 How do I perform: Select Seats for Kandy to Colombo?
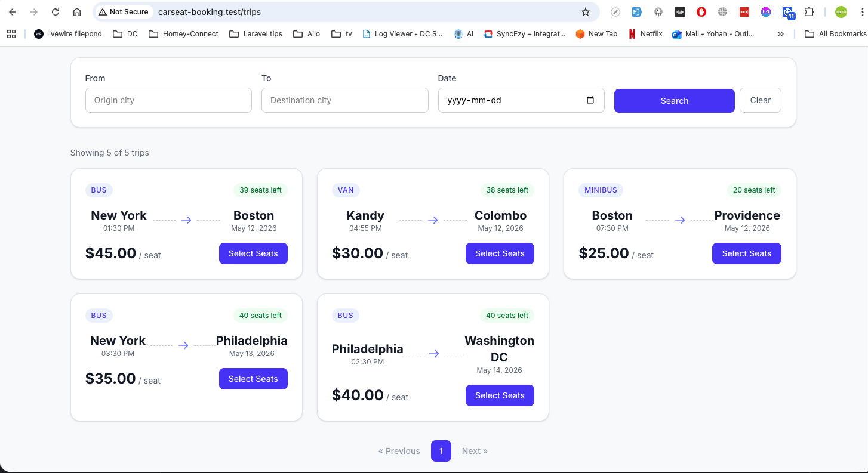[x=500, y=253]
